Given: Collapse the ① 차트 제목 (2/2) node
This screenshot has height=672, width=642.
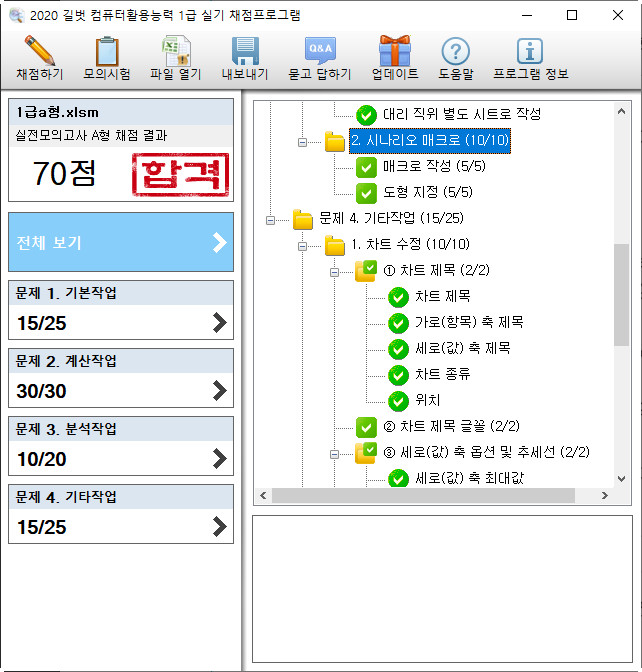Looking at the screenshot, I should (x=335, y=270).
